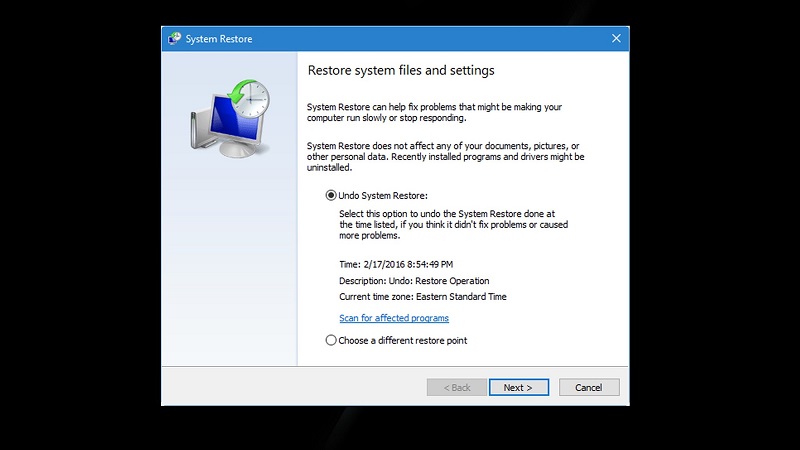Select the Undo System Restore radio button
This screenshot has height=450, width=800.
[331, 195]
